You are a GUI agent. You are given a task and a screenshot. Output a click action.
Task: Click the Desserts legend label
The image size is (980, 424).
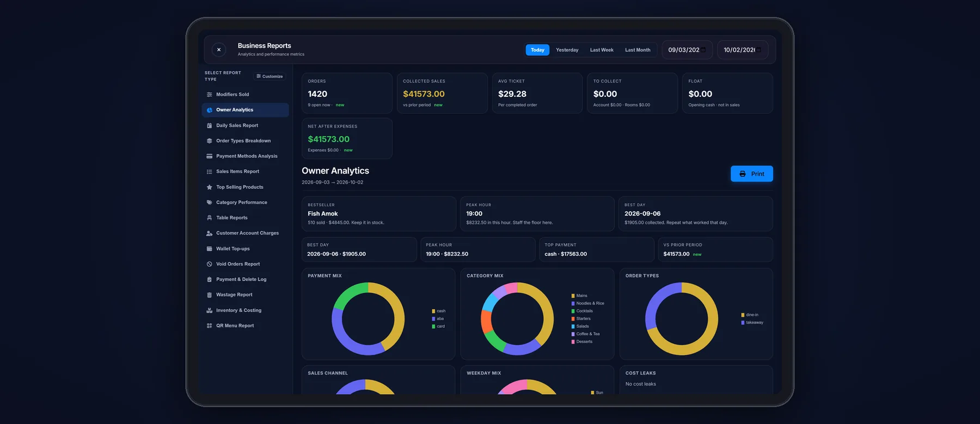(x=584, y=342)
